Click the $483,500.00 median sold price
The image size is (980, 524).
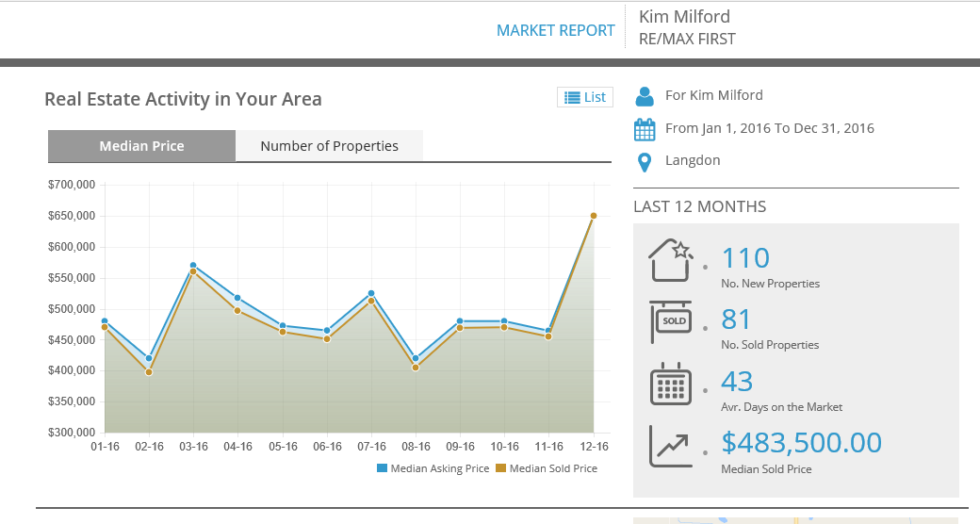(801, 442)
